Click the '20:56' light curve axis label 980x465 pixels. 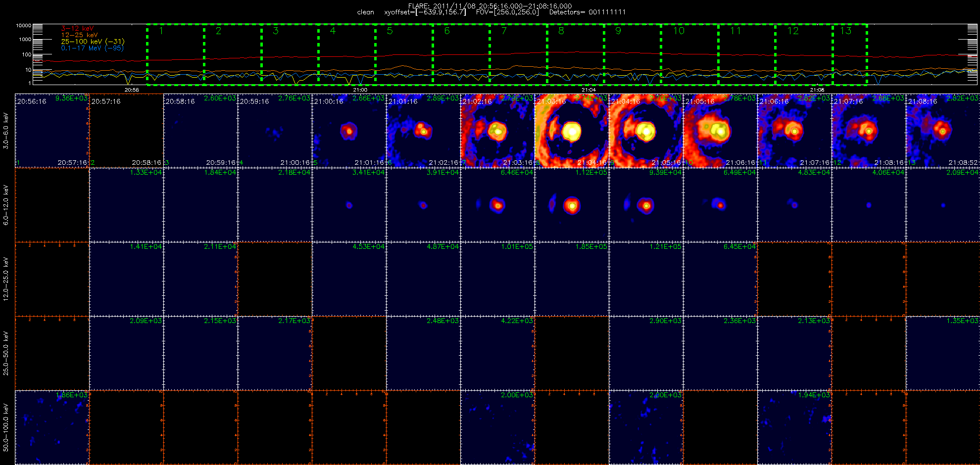pyautogui.click(x=132, y=90)
